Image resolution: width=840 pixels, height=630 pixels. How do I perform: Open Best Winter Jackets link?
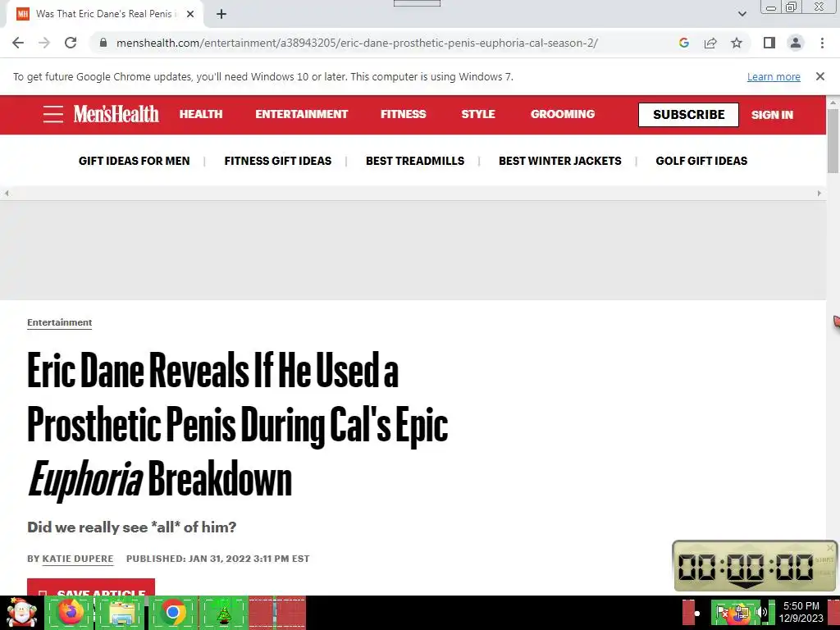click(559, 161)
